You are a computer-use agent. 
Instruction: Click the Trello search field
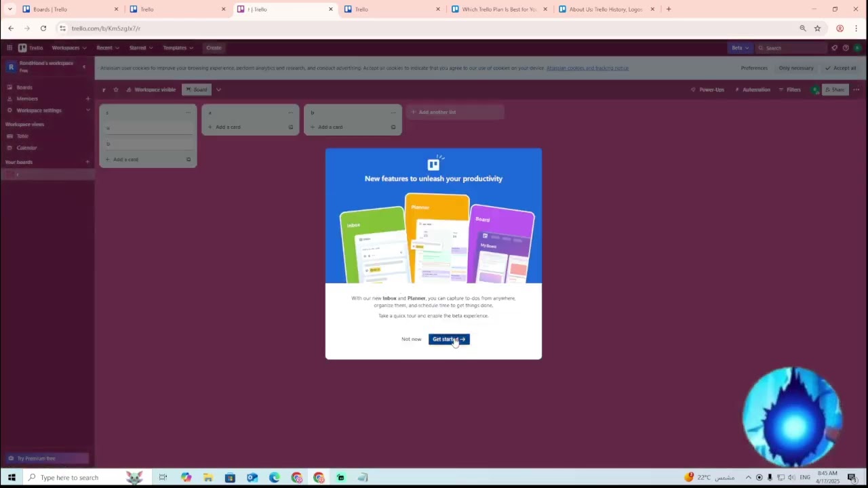[x=791, y=48]
